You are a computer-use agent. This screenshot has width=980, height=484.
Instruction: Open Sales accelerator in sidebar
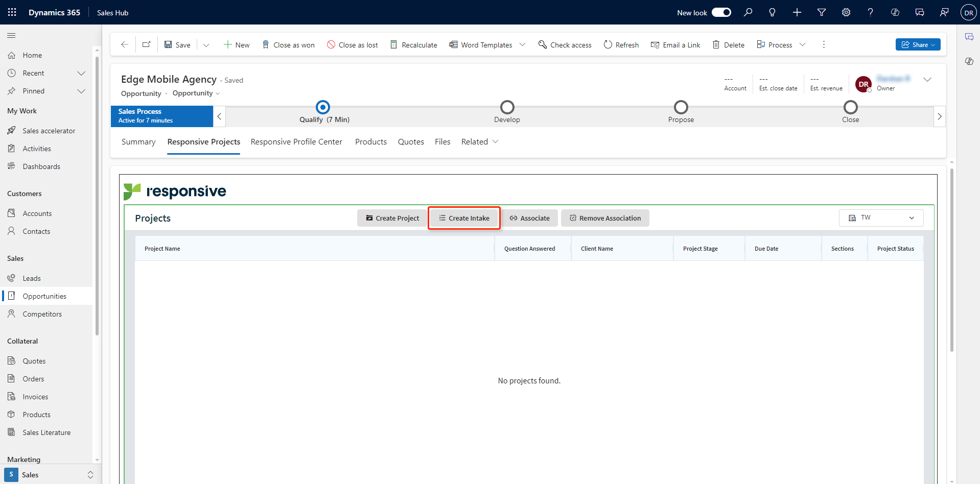click(x=46, y=131)
